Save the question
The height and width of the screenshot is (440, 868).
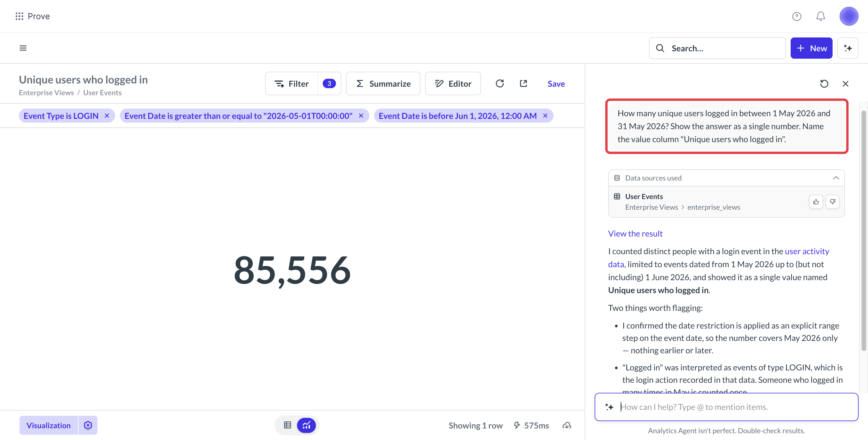tap(556, 83)
